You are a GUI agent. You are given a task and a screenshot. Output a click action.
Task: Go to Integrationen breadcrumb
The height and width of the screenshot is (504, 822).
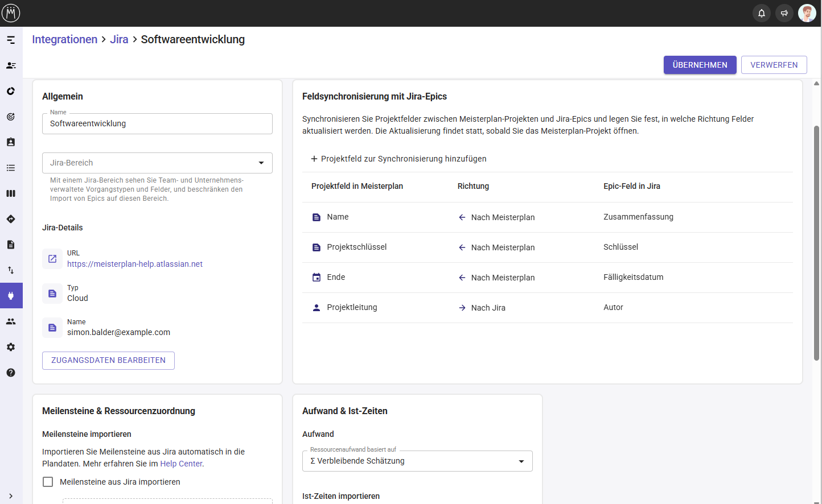pos(65,39)
